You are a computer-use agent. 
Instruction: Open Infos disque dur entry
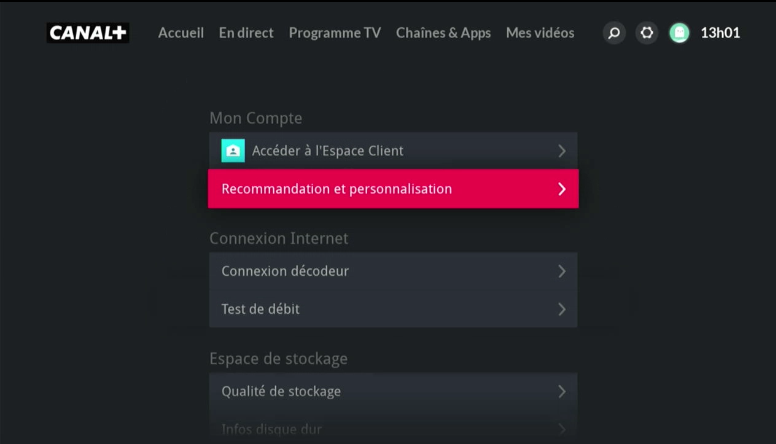point(393,429)
